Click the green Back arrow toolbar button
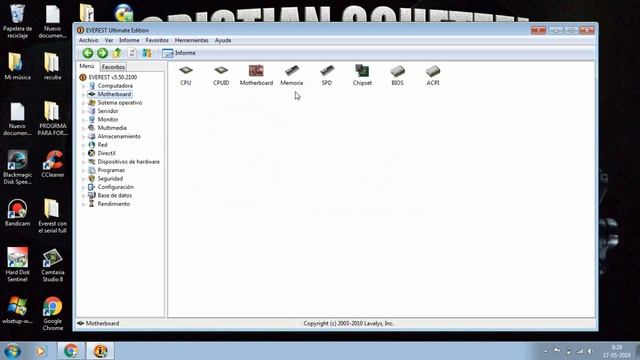 point(88,53)
